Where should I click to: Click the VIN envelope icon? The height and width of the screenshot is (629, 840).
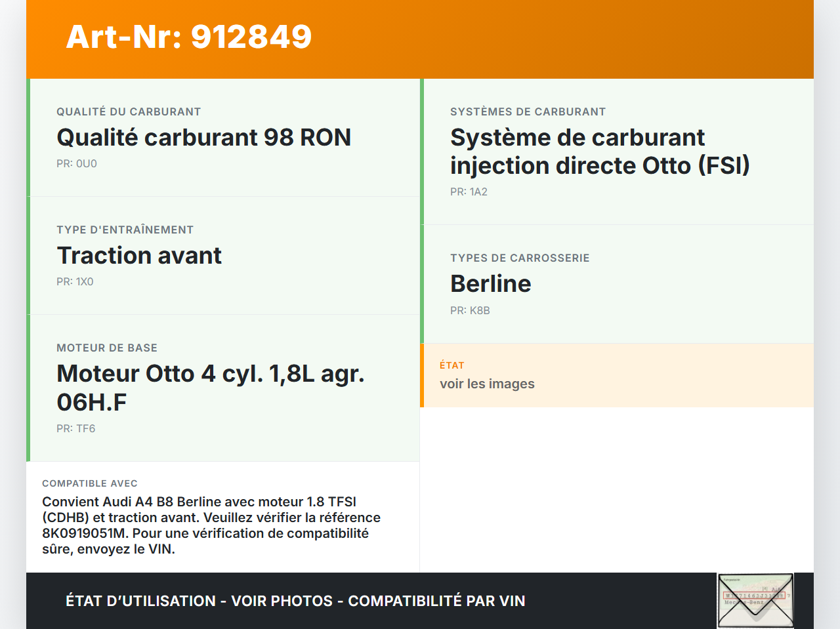tap(755, 600)
